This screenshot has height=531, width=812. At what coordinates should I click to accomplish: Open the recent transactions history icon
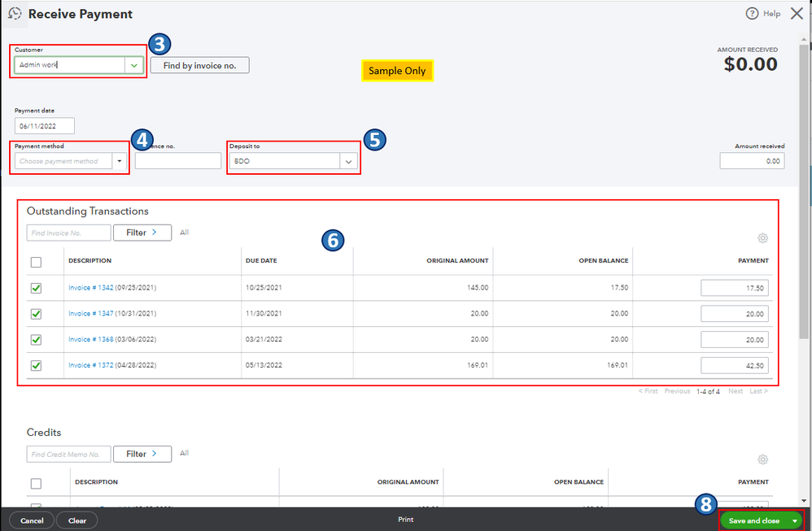point(15,14)
